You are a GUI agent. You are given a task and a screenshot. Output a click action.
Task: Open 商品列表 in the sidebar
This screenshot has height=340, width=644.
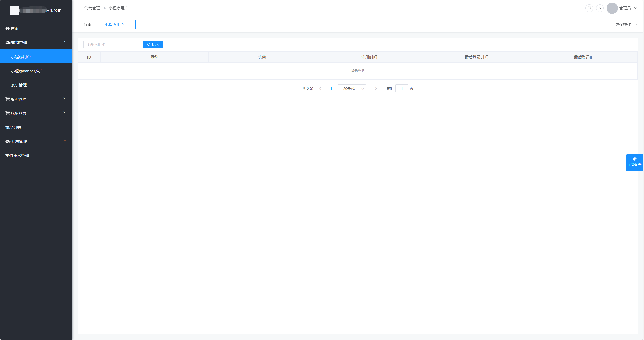coord(36,127)
